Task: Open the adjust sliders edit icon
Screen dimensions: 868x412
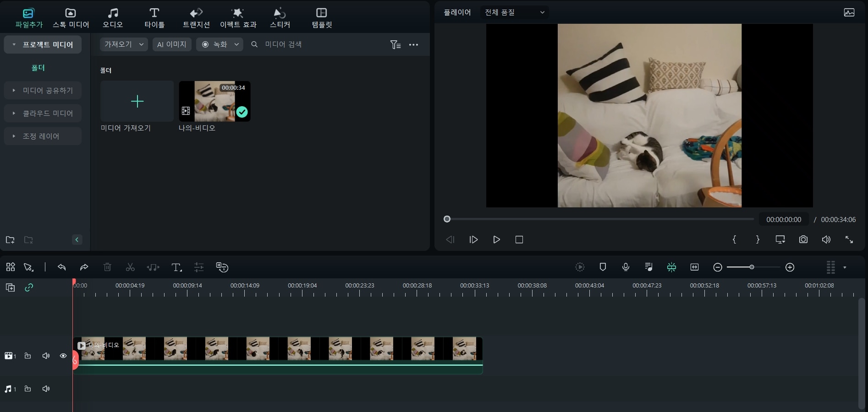Action: pos(199,267)
